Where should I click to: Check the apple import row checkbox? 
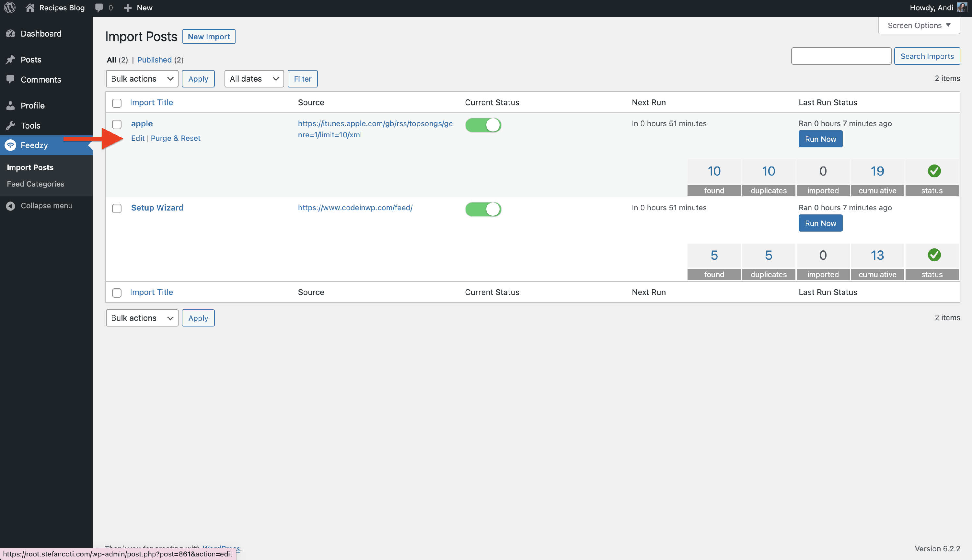coord(117,124)
